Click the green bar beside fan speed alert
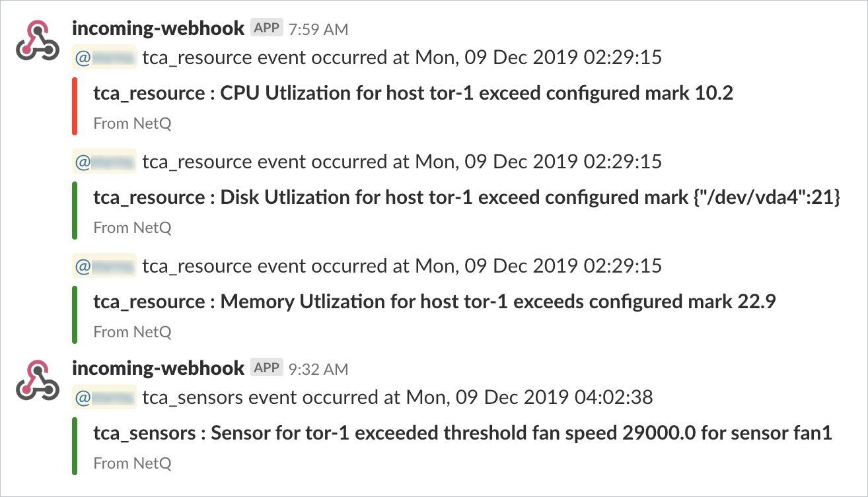868x497 pixels. (75, 446)
